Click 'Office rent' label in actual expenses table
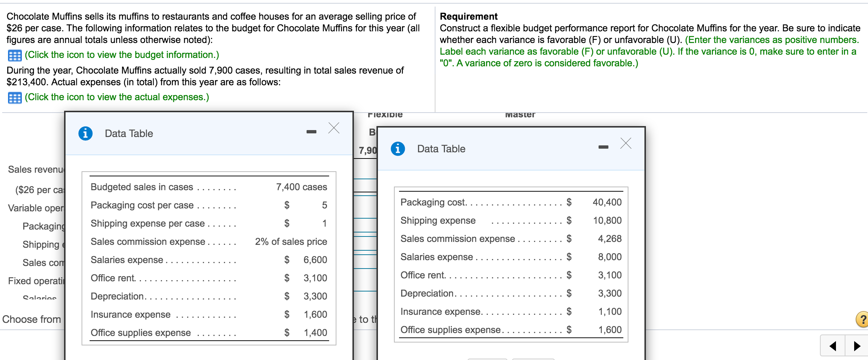This screenshot has width=868, height=360. point(423,275)
